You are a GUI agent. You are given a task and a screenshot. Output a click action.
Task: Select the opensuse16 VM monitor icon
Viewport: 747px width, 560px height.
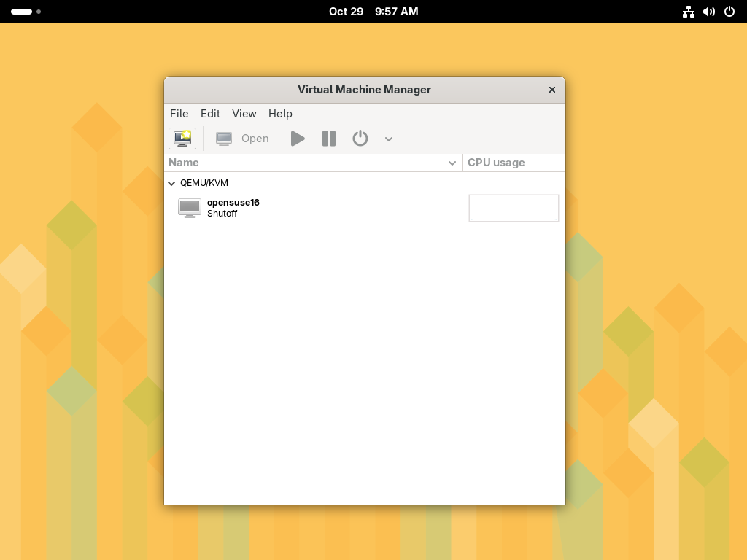(x=189, y=208)
